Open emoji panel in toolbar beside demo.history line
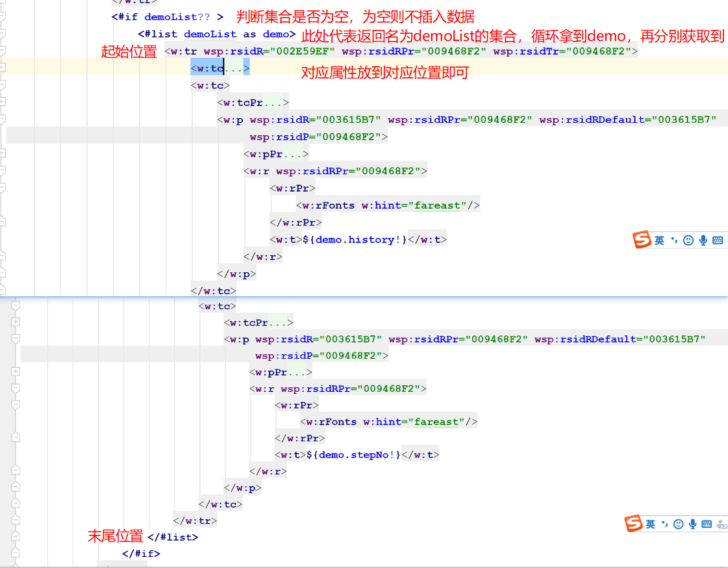This screenshot has height=568, width=728. tap(688, 240)
